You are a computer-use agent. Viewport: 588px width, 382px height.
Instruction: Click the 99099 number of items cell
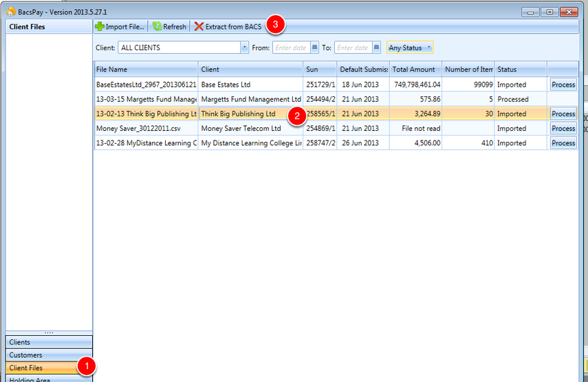point(468,85)
